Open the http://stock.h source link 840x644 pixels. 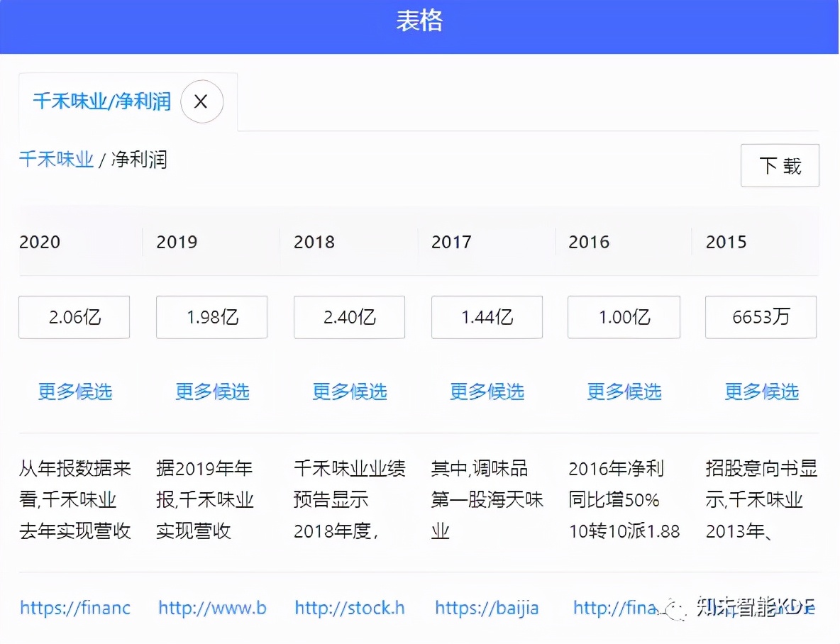point(349,608)
